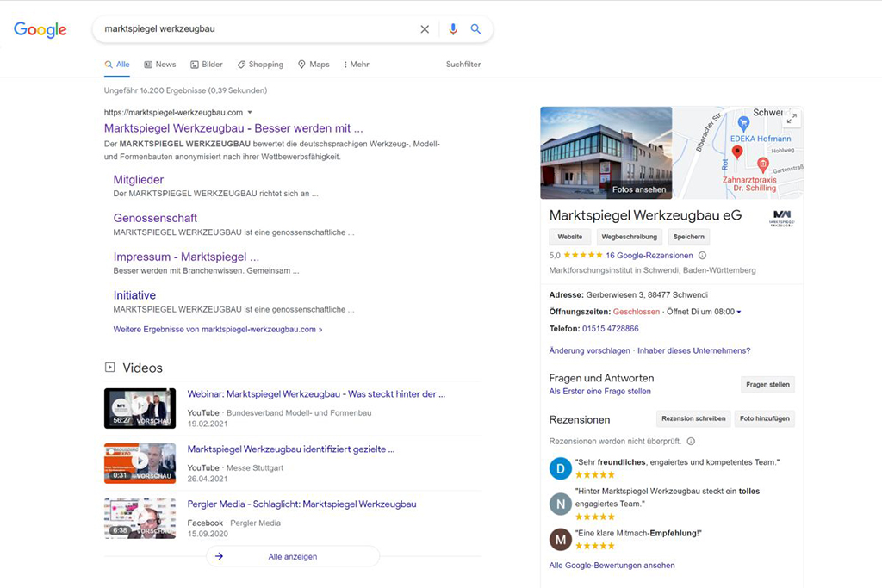Open the Bilder tab
882x588 pixels.
pyautogui.click(x=207, y=65)
